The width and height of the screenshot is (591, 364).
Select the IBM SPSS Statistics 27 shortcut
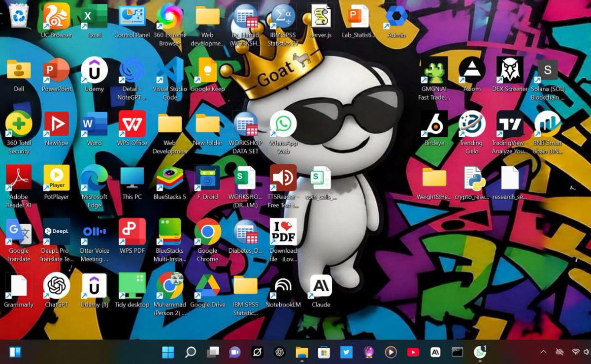pos(283,16)
